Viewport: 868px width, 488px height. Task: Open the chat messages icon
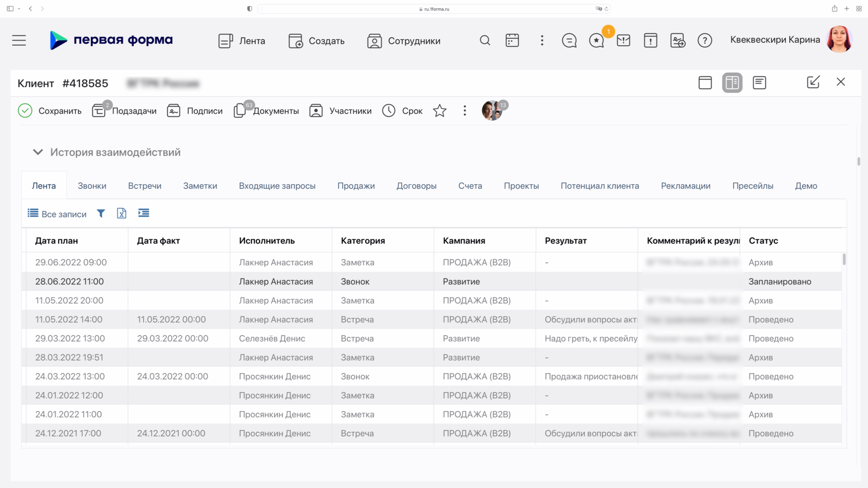569,41
